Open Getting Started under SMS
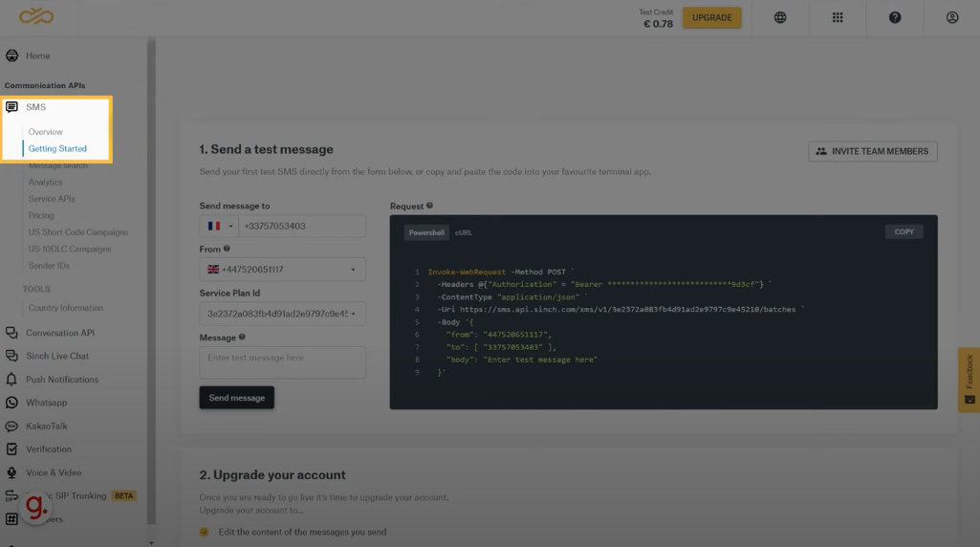The width and height of the screenshot is (980, 547). (57, 149)
